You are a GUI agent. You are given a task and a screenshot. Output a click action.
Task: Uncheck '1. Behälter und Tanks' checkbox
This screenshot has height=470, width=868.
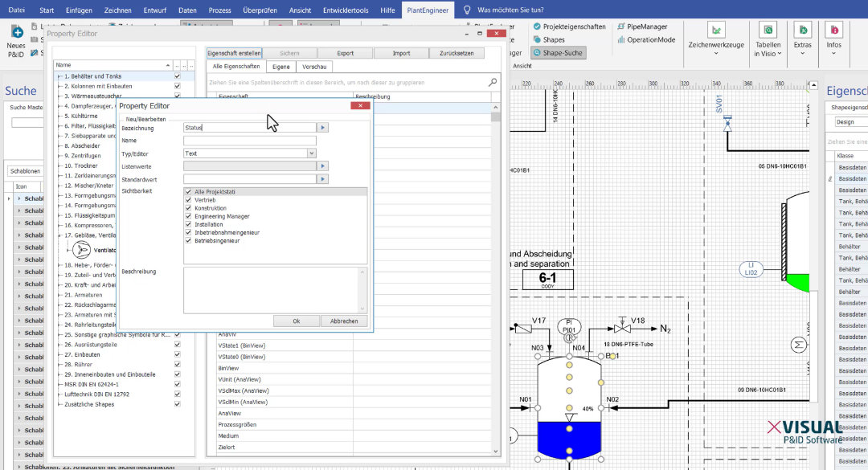177,76
